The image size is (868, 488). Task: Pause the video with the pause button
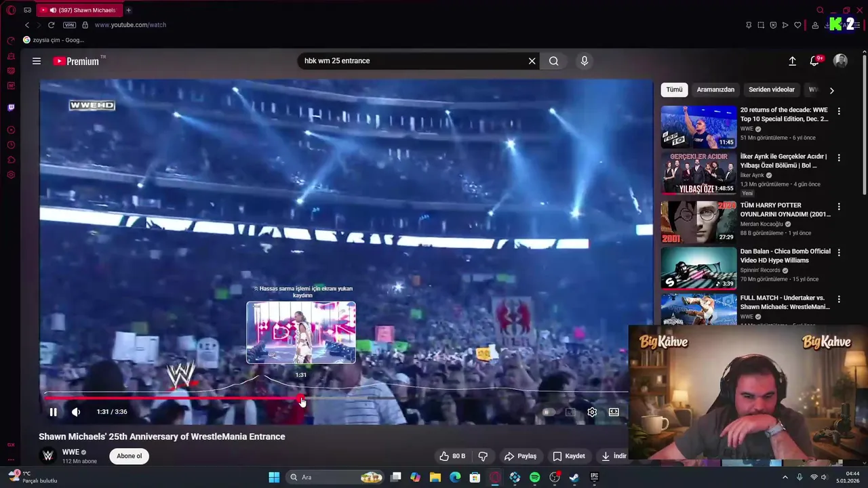[x=53, y=412]
